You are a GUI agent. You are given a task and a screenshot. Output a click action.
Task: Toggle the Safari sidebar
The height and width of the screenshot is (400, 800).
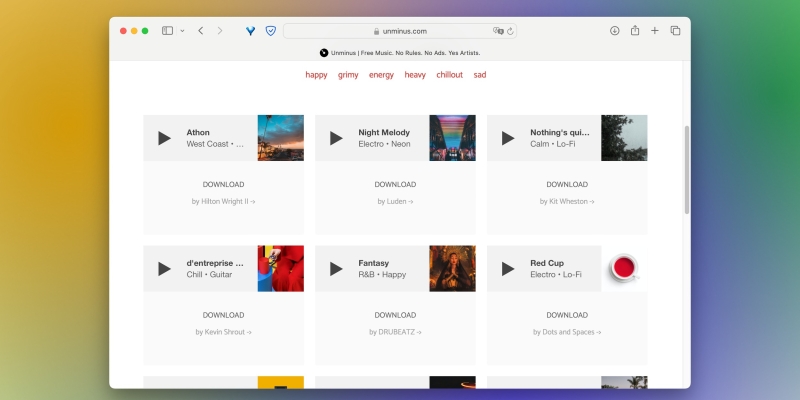tap(167, 31)
